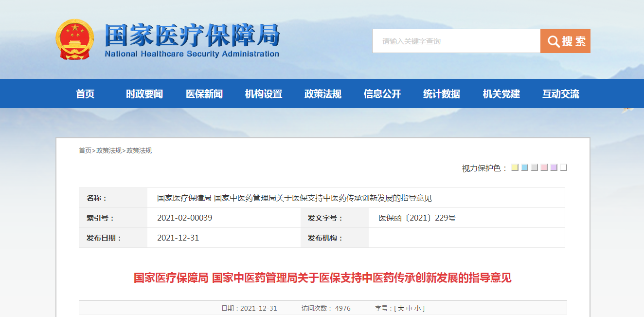Click the 发布机构 label cell

coord(335,238)
